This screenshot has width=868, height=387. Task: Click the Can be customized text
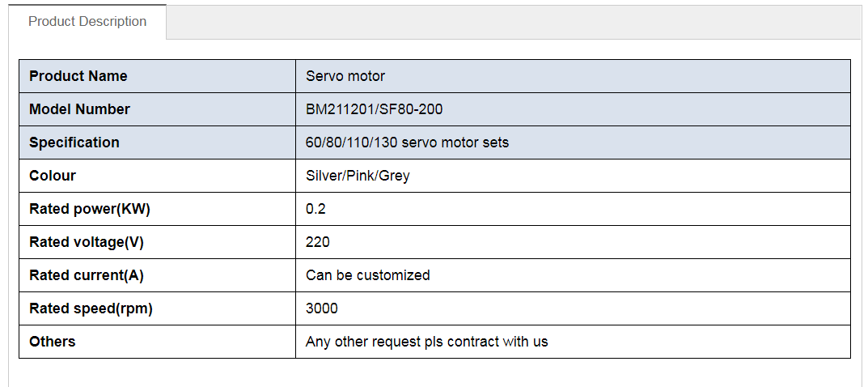coord(367,275)
